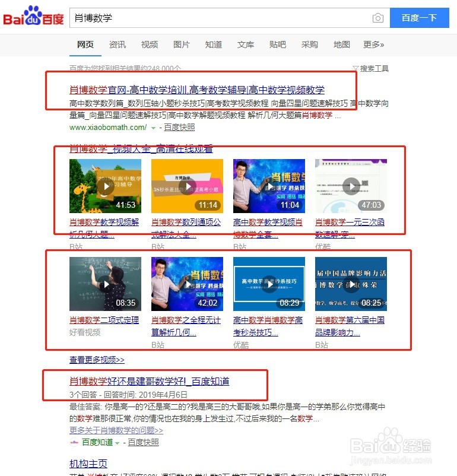The image size is (457, 476).
Task: Open 搜索工具 search tools
Action: click(375, 69)
